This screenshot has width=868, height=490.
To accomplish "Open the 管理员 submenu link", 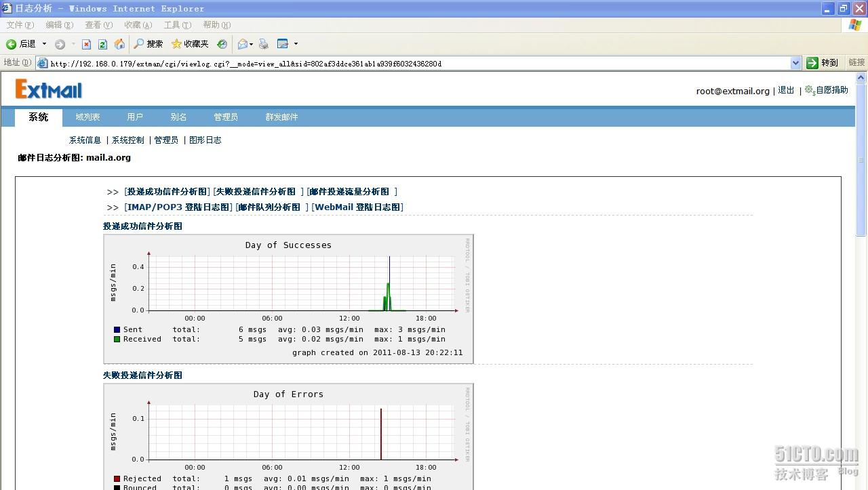I will tap(166, 140).
